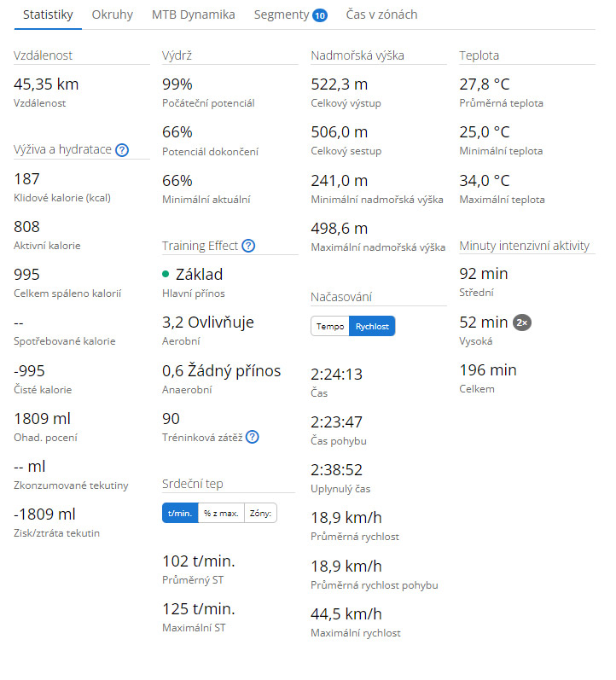Click the blue 10 badge on Segmenty

(x=319, y=15)
